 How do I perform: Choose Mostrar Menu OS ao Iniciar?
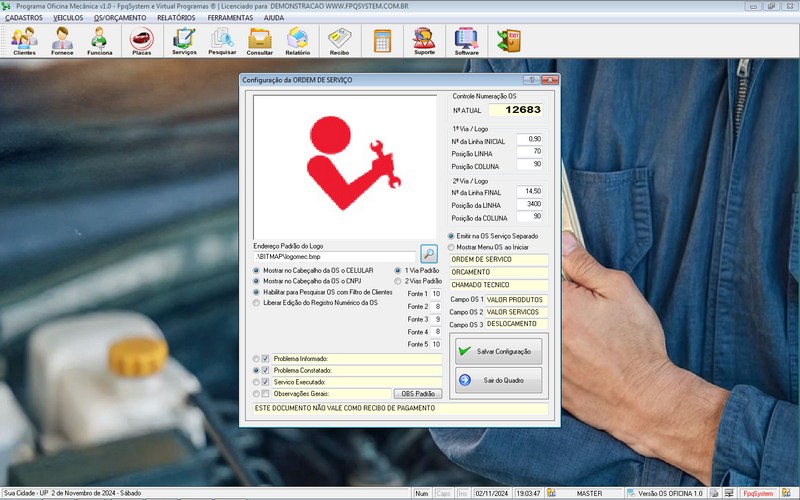pyautogui.click(x=451, y=246)
